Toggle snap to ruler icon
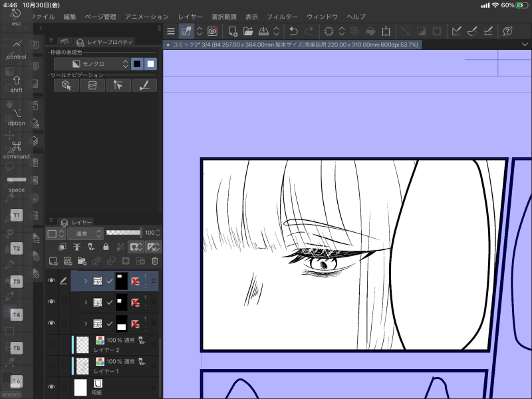This screenshot has height=399, width=532. [456, 31]
